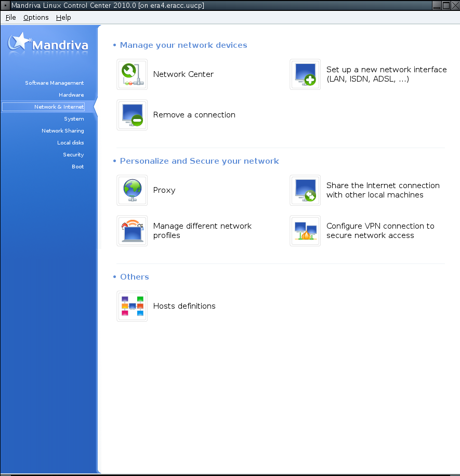Viewport: 460px width, 476px height.
Task: Switch to the Hardware section
Action: (71, 95)
